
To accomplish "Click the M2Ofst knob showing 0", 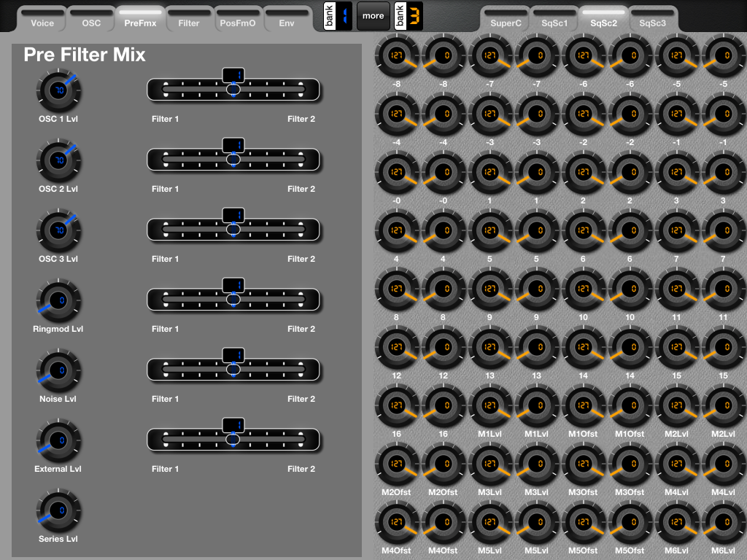I will click(443, 464).
